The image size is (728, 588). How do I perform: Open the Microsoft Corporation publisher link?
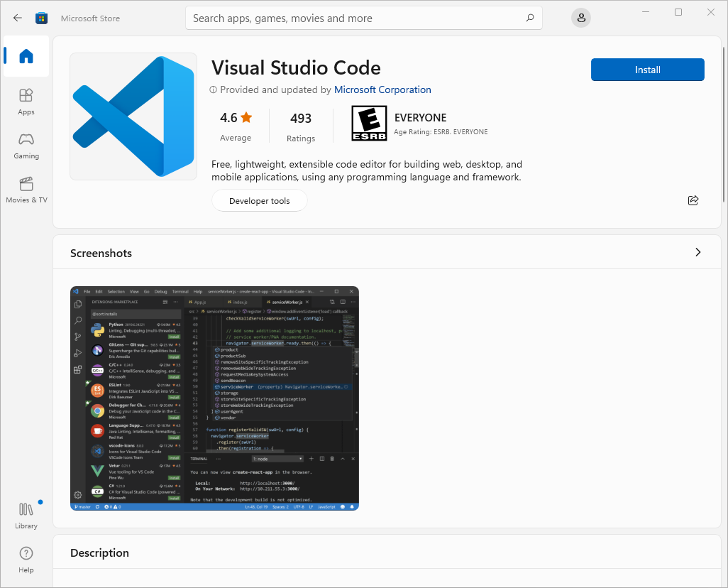click(x=382, y=89)
